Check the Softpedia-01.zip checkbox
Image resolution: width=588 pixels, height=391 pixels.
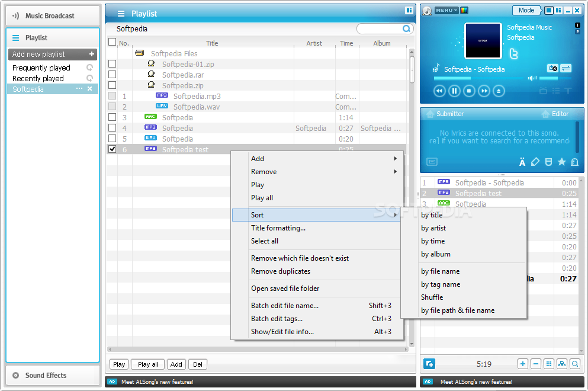point(112,64)
